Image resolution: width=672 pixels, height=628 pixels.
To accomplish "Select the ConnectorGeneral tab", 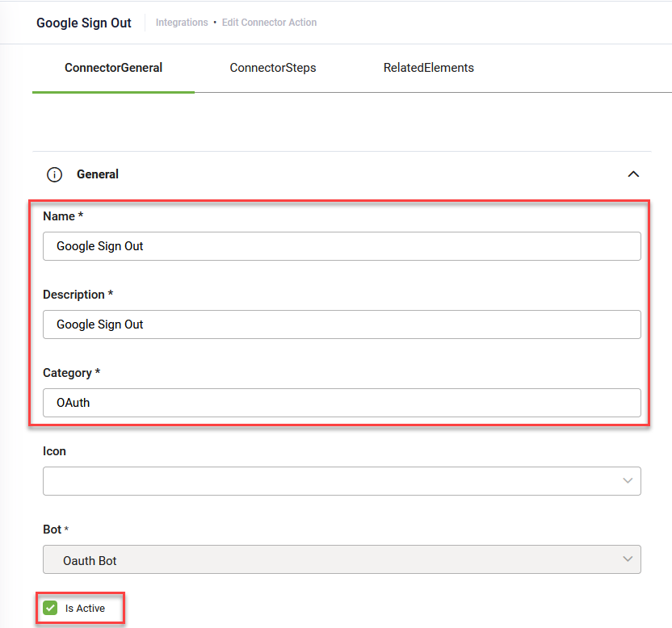I will (113, 68).
